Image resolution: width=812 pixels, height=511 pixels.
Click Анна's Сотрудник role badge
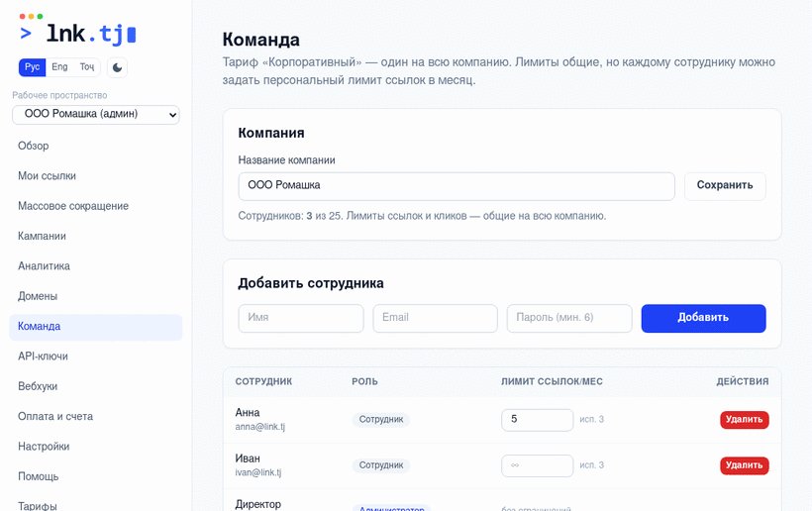click(x=381, y=419)
